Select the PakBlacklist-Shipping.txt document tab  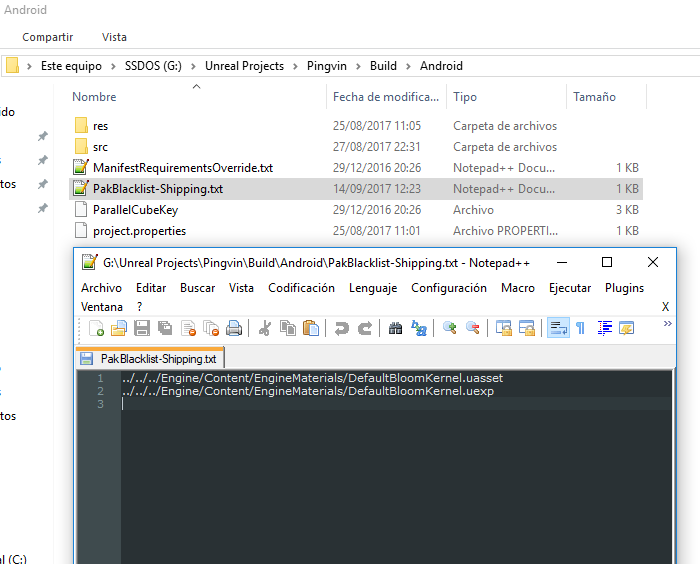(150, 359)
